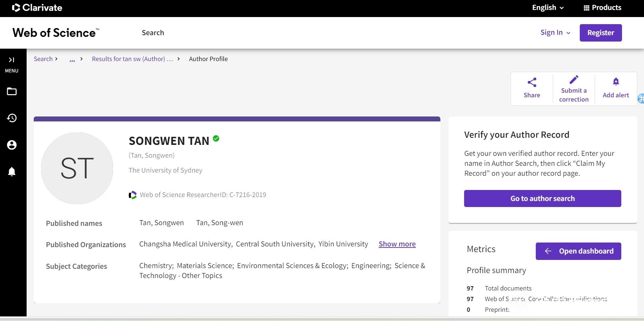
Task: Click Central South University text
Action: (x=275, y=244)
